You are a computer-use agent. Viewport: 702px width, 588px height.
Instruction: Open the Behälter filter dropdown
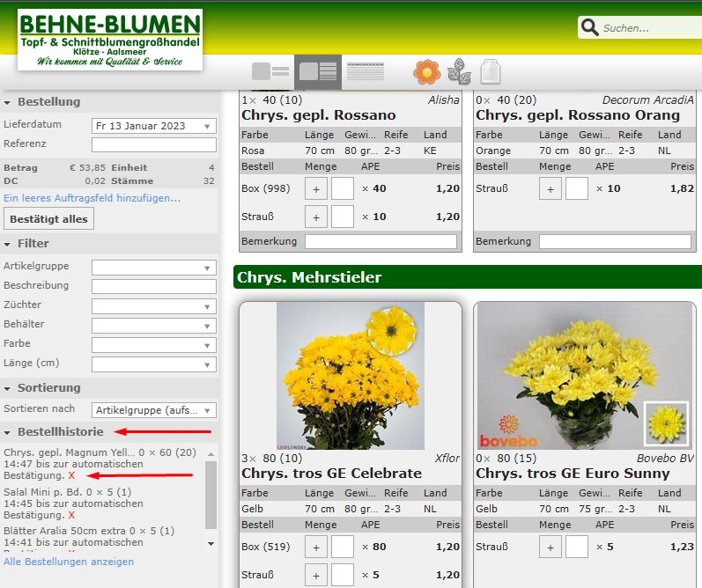(153, 326)
